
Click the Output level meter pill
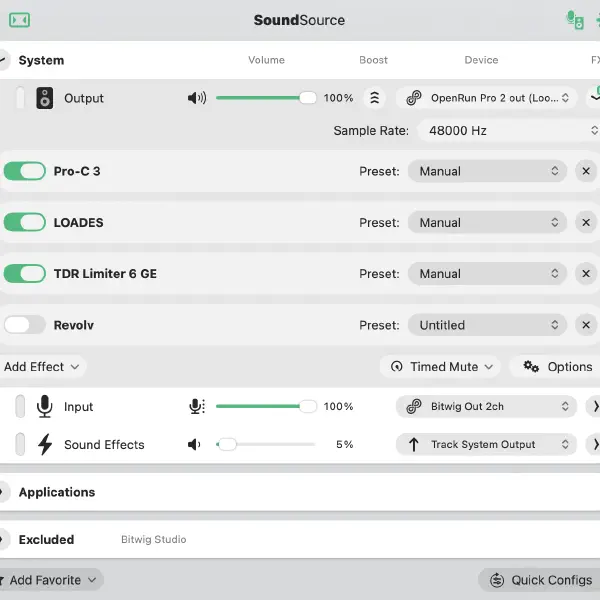tap(20, 98)
